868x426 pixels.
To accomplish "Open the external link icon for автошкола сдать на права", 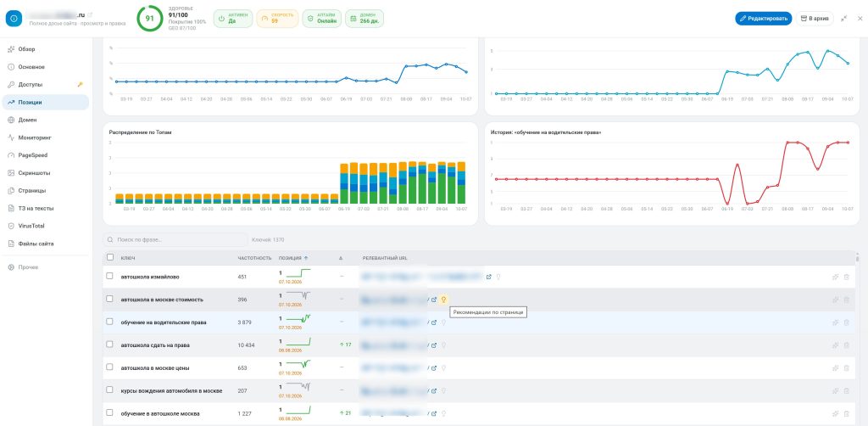I will pos(434,345).
